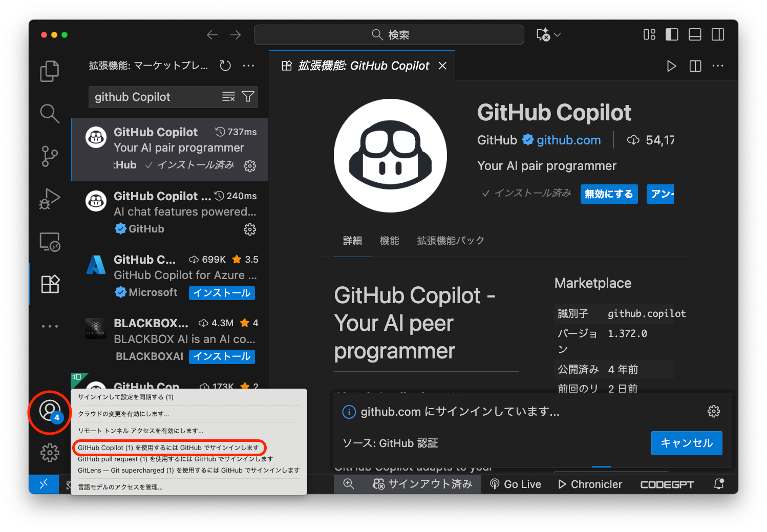Viewport: 767px width, 532px height.
Task: Open Remote Explorer view
Action: coord(50,242)
